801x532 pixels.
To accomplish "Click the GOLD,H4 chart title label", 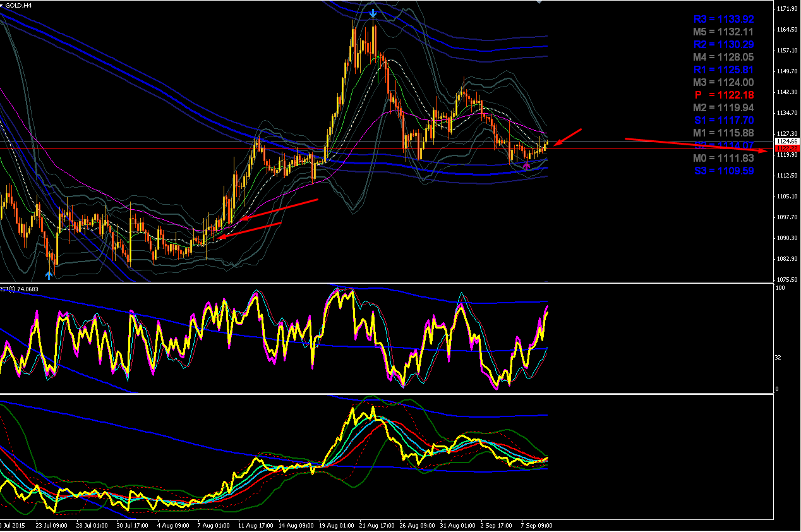I will 19,5.
